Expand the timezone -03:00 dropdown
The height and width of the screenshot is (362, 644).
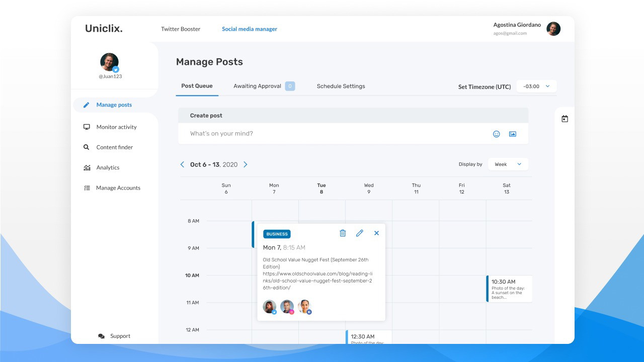pyautogui.click(x=536, y=86)
